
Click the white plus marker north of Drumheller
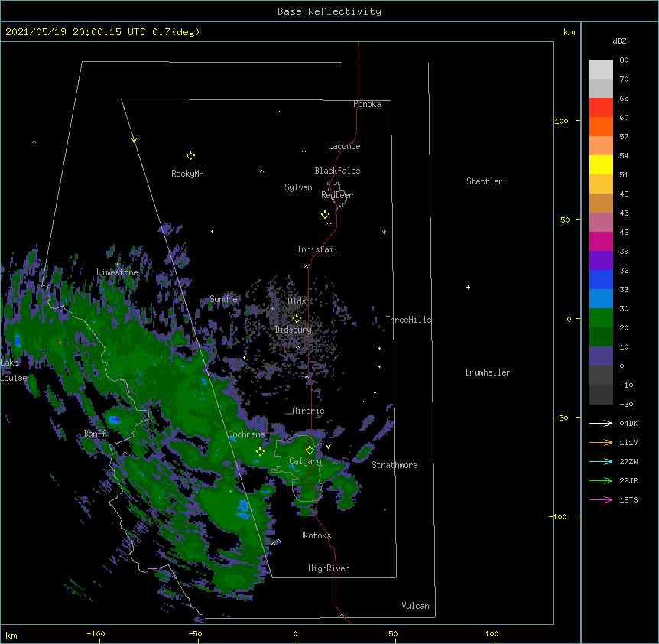pyautogui.click(x=468, y=287)
